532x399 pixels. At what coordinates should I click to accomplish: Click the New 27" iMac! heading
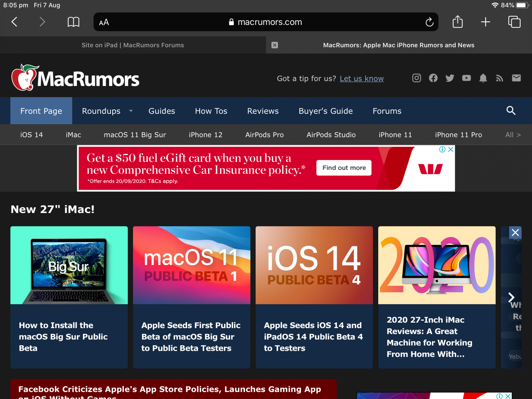coord(52,209)
